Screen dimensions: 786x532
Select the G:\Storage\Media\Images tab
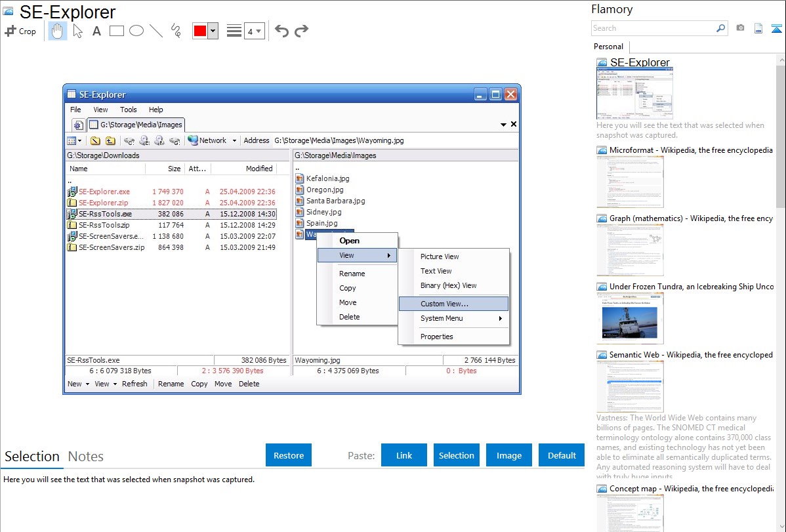click(136, 125)
